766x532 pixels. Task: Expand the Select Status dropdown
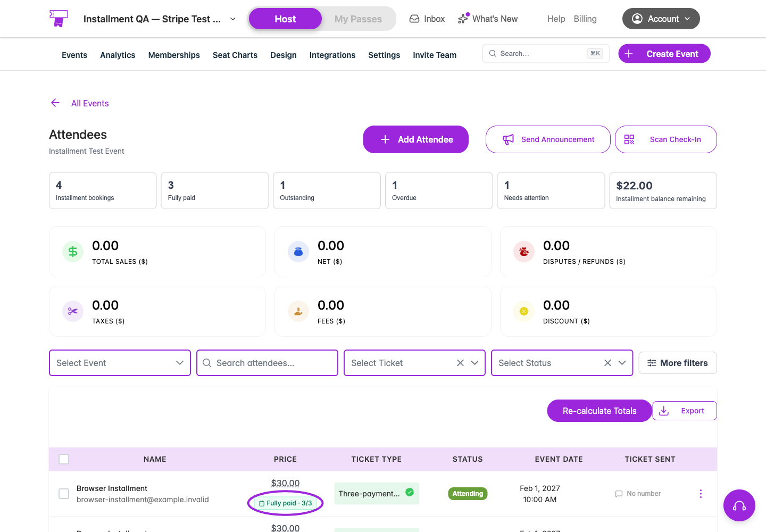[x=622, y=363]
